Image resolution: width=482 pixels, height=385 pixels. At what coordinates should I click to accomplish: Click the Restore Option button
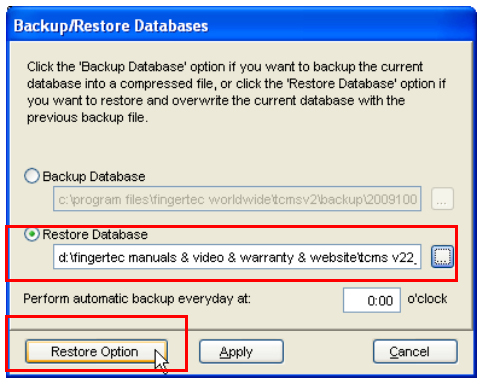tap(96, 351)
